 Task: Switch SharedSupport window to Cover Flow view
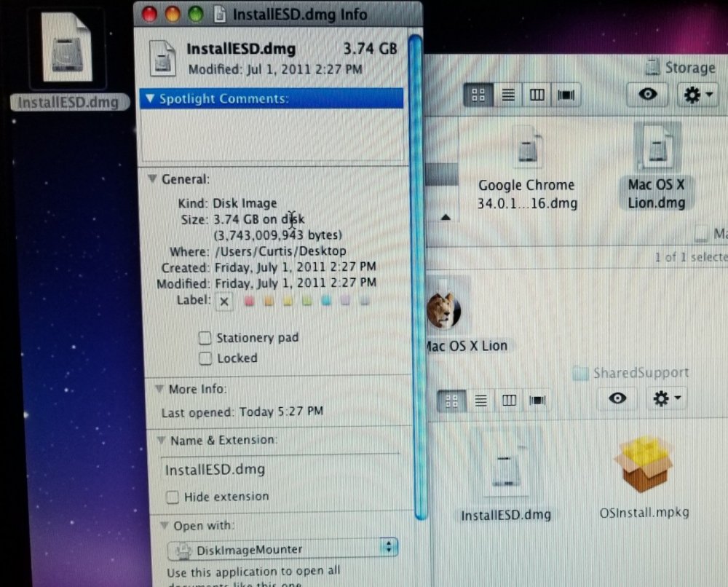pos(537,401)
